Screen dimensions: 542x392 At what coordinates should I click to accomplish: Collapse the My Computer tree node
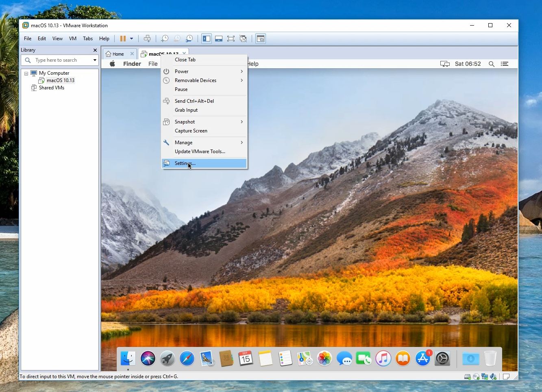pos(26,74)
